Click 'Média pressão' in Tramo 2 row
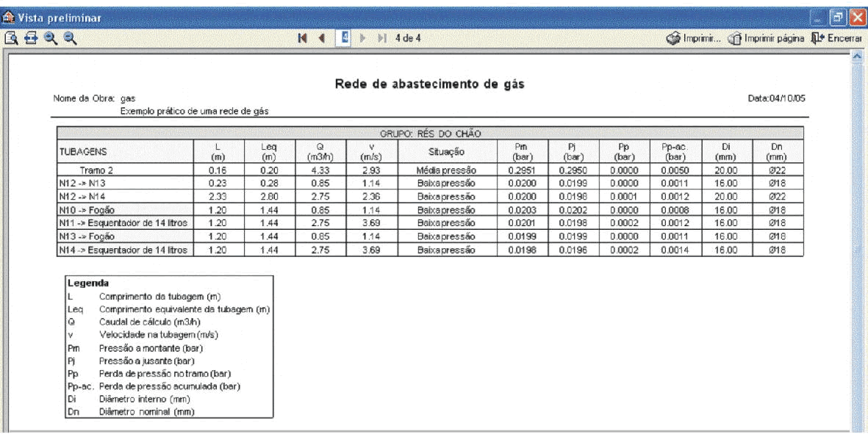868x434 pixels. pos(446,170)
